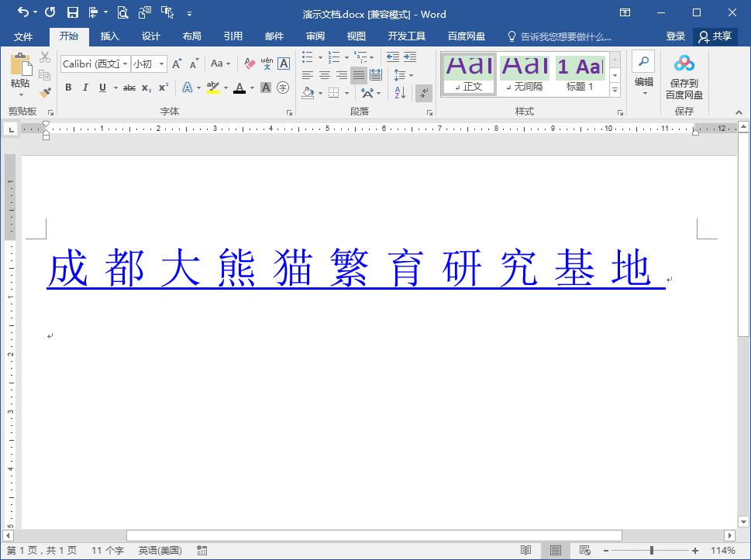
Task: Select the Italic formatting icon
Action: [x=85, y=88]
